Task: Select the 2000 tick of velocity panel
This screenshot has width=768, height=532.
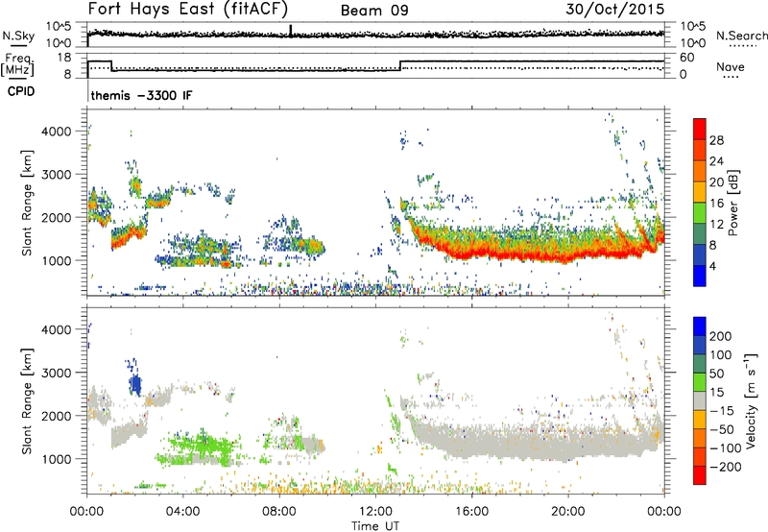Action: pyautogui.click(x=56, y=416)
